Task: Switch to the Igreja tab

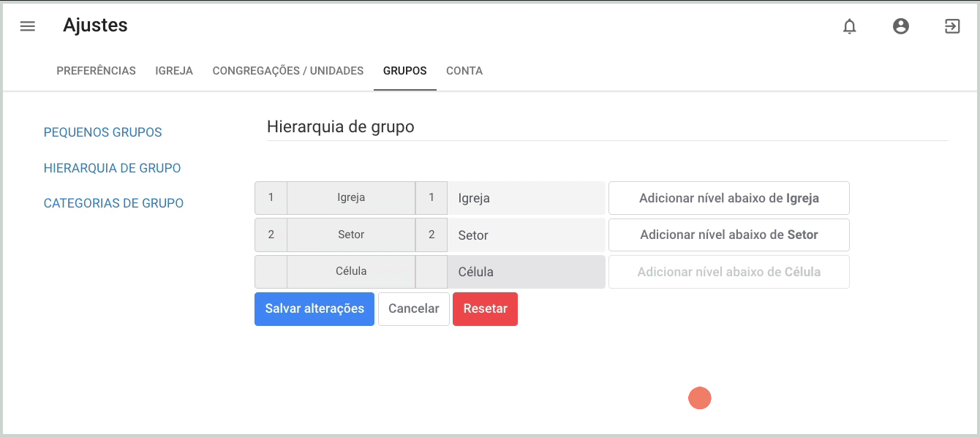Action: click(174, 71)
